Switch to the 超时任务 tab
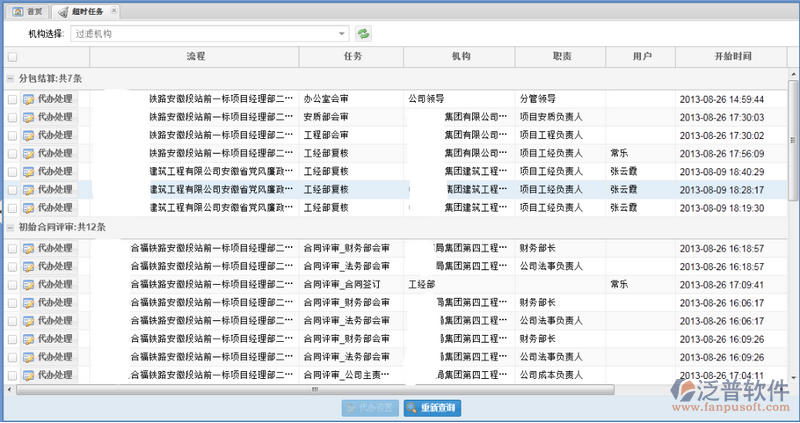Screen dimensions: 800x423 84,11
